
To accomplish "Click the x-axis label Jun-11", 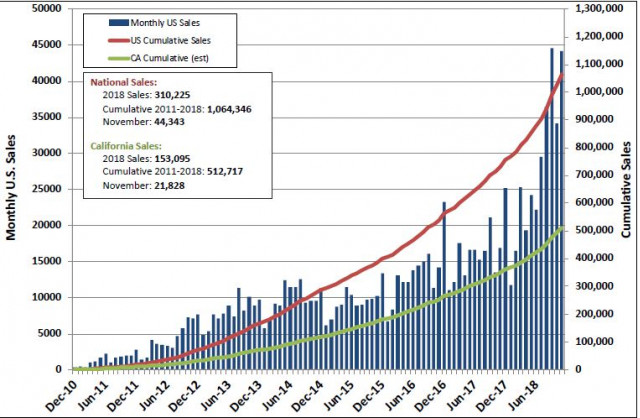I will click(93, 396).
